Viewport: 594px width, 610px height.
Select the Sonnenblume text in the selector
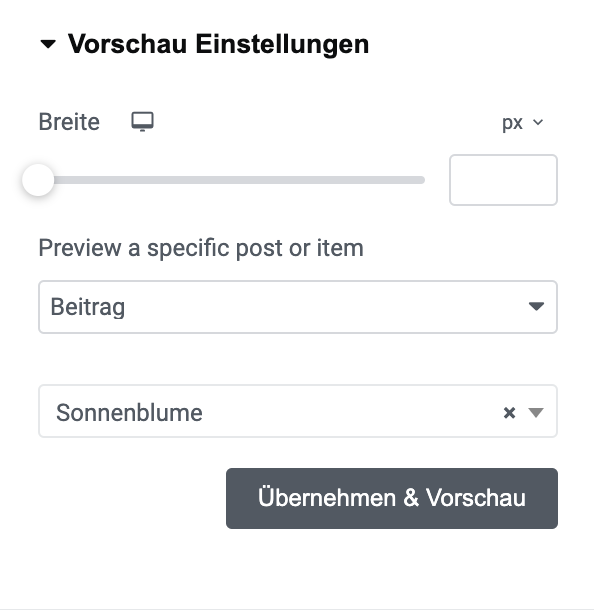(129, 412)
